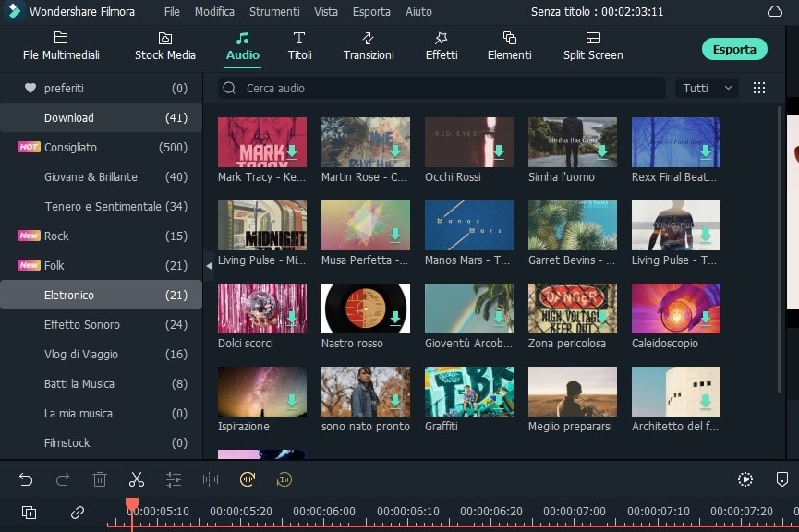The width and height of the screenshot is (799, 532).
Task: Click the undo arrow icon
Action: pos(26,479)
